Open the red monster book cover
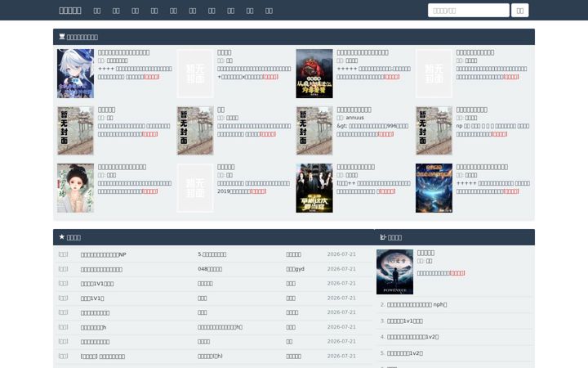 coord(314,74)
